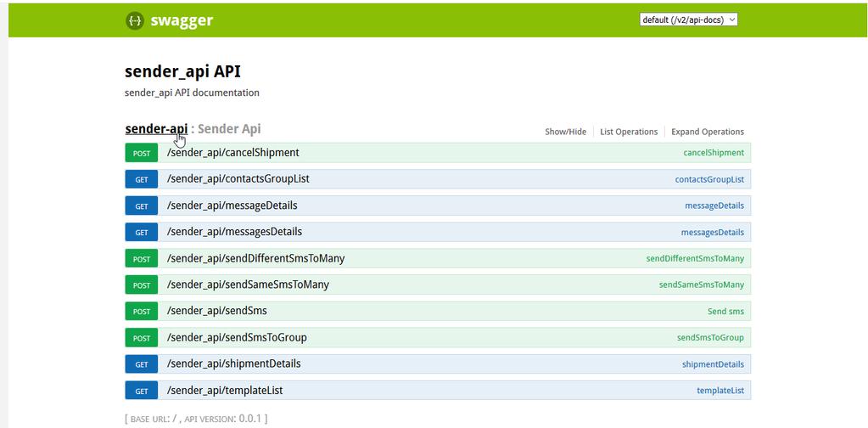Click GET badge for templateList

142,391
